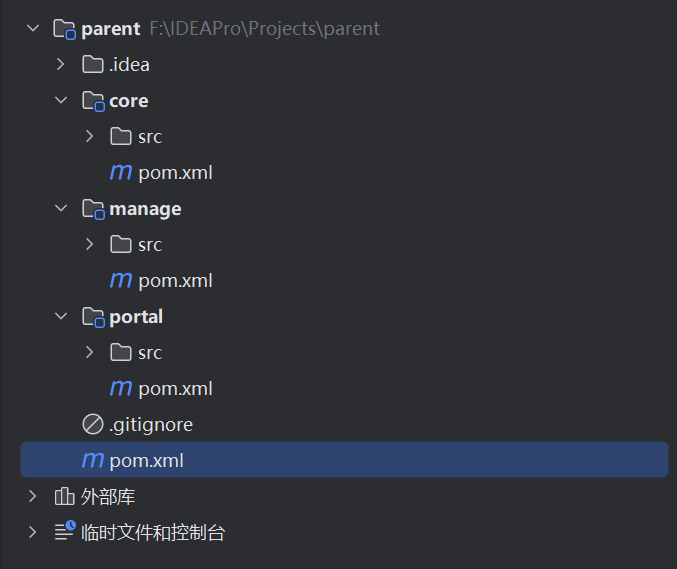Expand the .idea folder
This screenshot has height=569, width=677.
point(61,64)
